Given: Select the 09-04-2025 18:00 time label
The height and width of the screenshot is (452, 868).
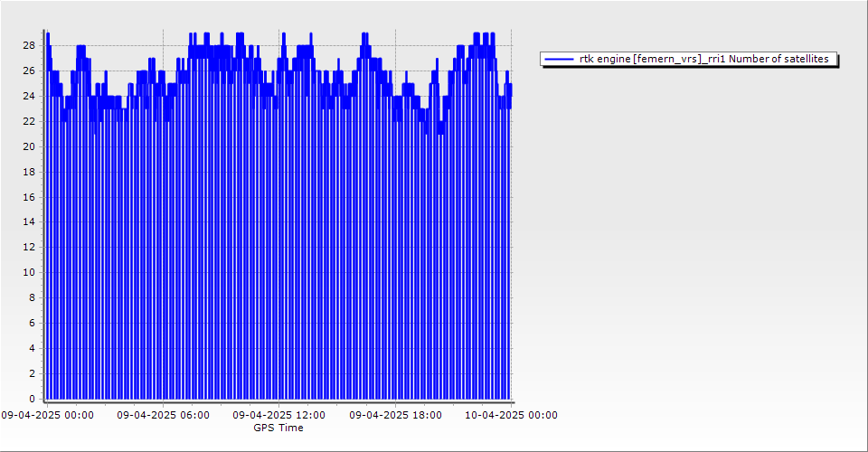Looking at the screenshot, I should point(395,416).
